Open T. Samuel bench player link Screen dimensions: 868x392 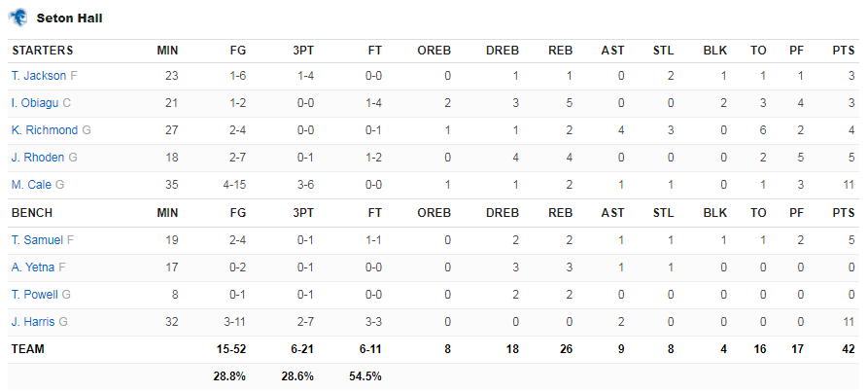pos(37,240)
